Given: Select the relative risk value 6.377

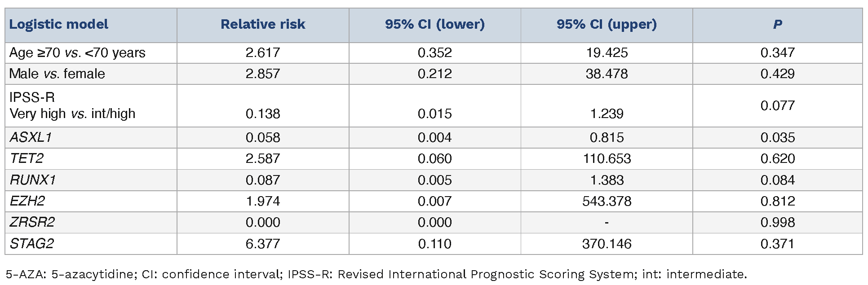Looking at the screenshot, I should pyautogui.click(x=263, y=244).
